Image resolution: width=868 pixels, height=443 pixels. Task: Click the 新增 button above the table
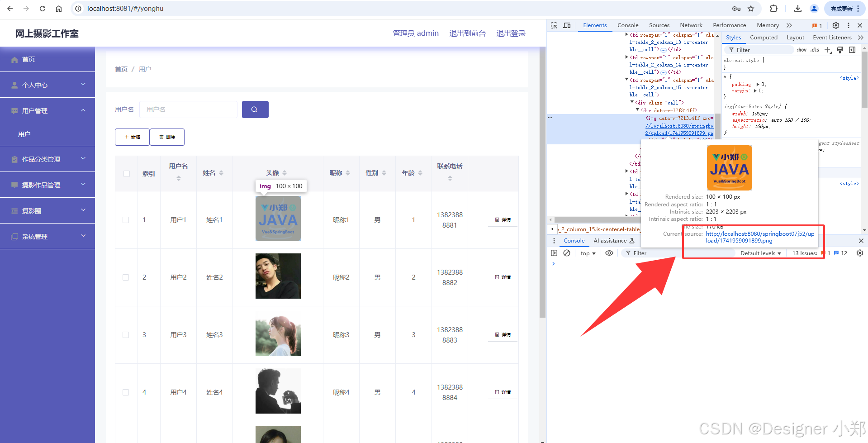(132, 137)
